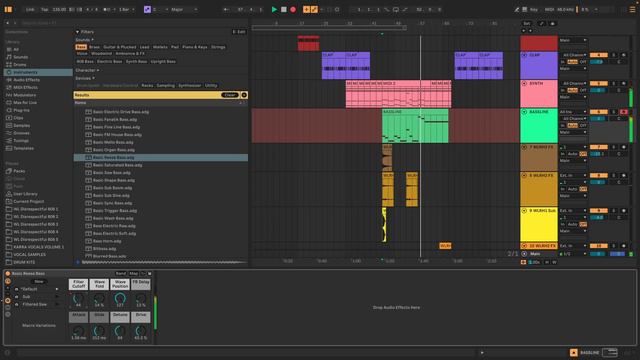Toggle the Draw Mode pencil icon
This screenshot has height=360, width=640.
[x=517, y=9]
